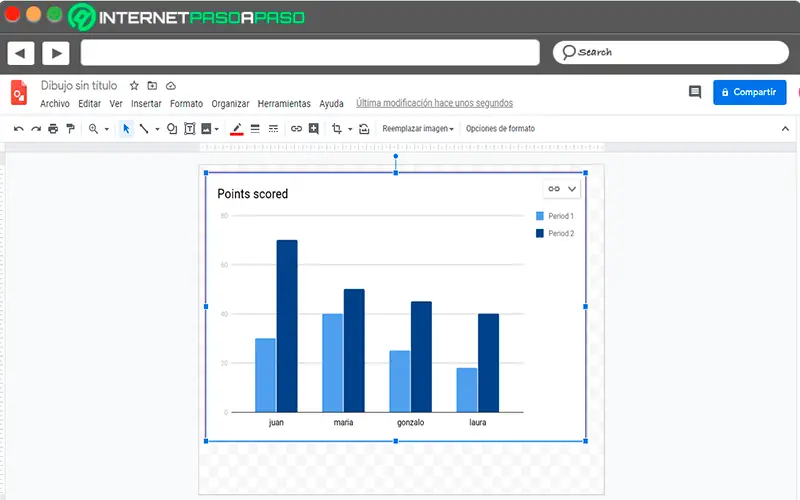This screenshot has height=500, width=800.
Task: Open comment history speech bubble icon
Action: pyautogui.click(x=695, y=92)
